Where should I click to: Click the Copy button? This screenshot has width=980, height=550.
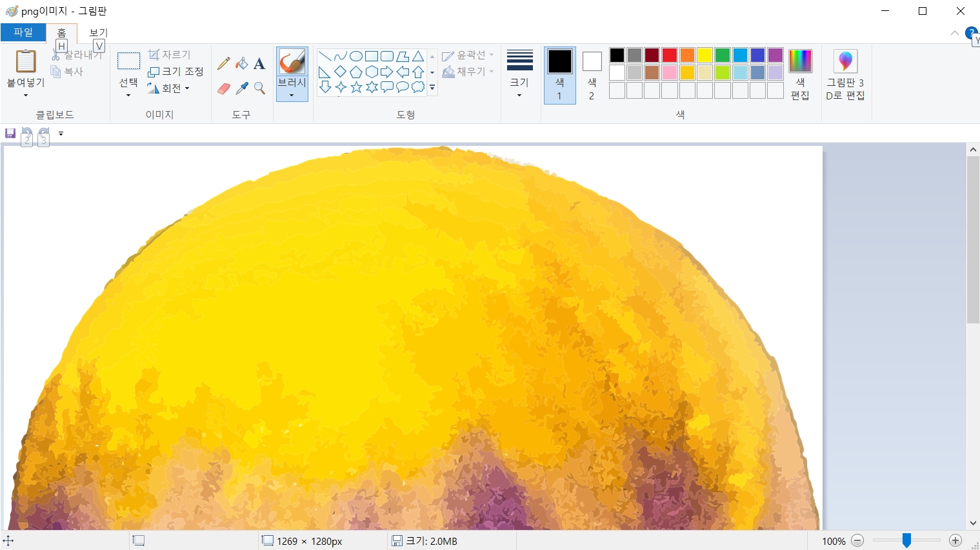[66, 72]
